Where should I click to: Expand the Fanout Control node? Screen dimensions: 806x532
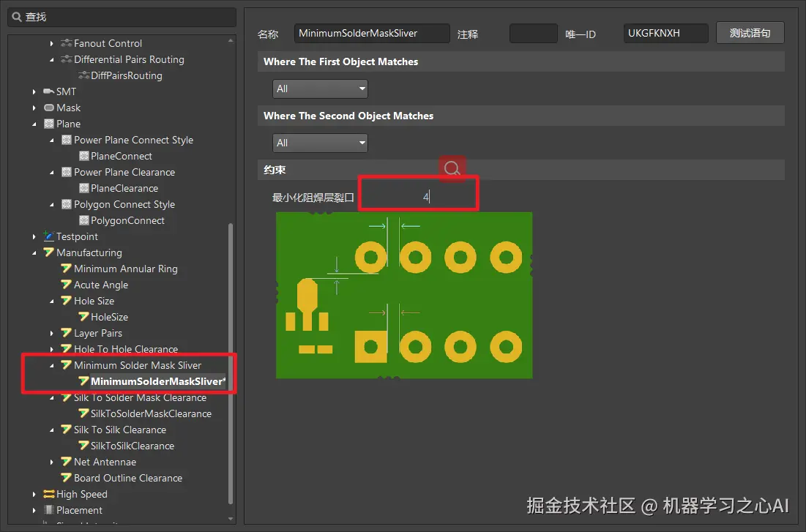click(x=51, y=44)
